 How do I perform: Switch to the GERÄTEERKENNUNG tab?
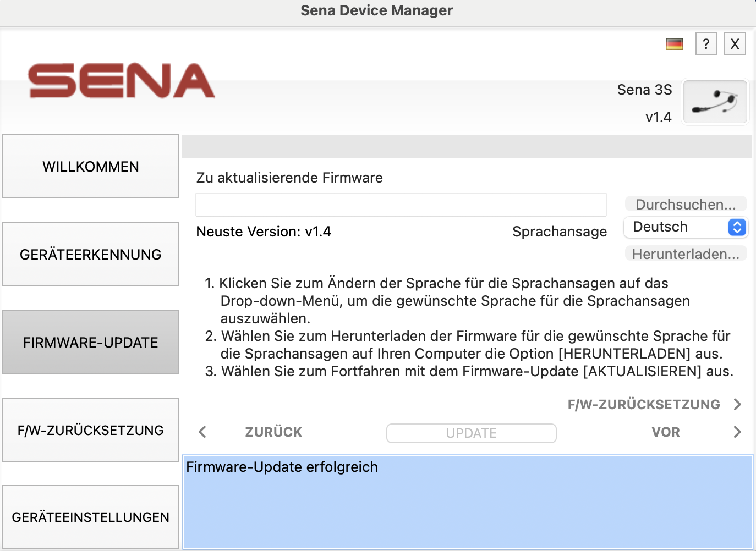(x=91, y=254)
